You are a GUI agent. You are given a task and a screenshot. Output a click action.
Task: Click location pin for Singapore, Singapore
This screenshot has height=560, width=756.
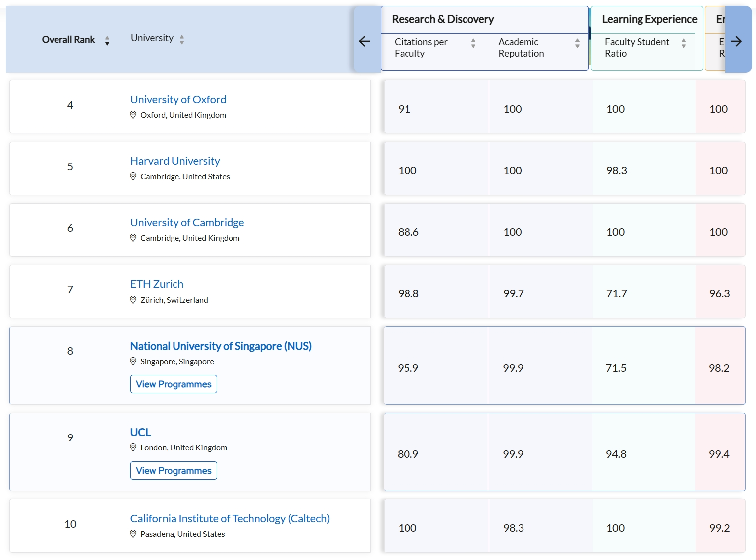coord(133,361)
